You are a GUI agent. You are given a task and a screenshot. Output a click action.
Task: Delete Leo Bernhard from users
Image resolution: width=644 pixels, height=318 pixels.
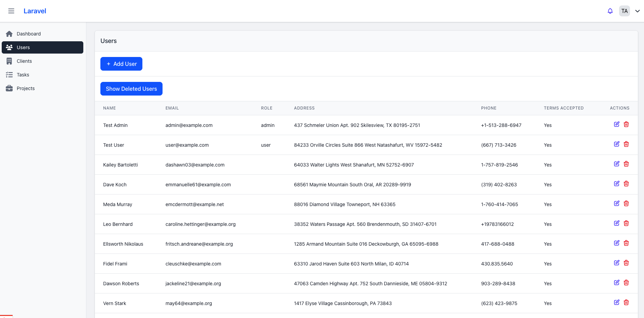coord(626,223)
